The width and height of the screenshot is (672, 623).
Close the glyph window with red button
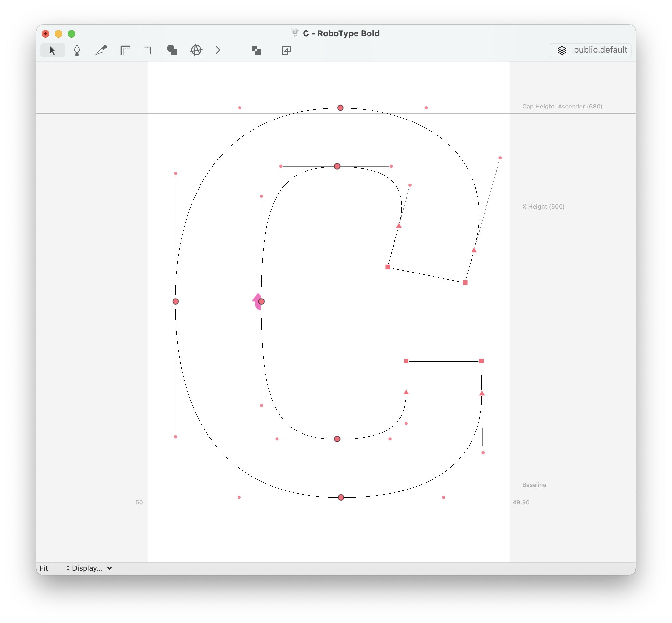pyautogui.click(x=45, y=34)
